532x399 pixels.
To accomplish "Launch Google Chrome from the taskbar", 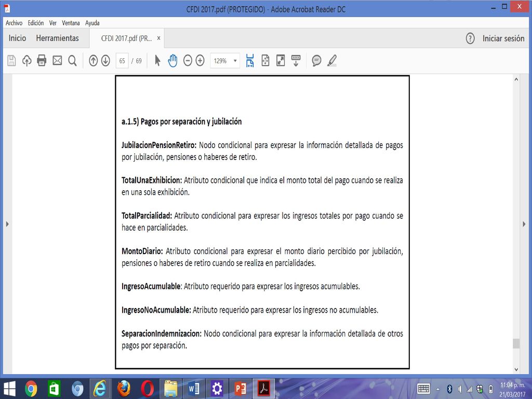I will coord(31,389).
